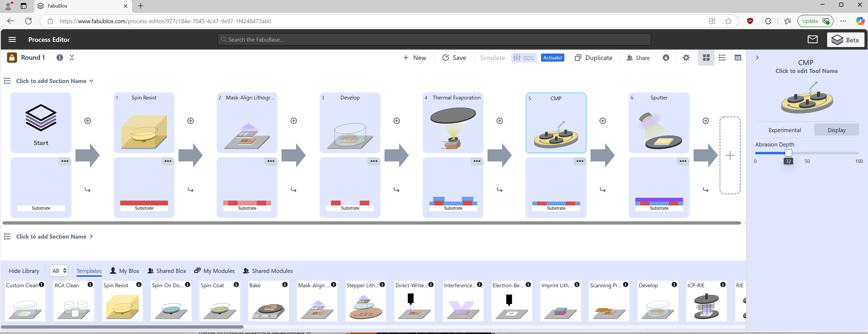
Task: Open process settings gear icon
Action: 686,58
